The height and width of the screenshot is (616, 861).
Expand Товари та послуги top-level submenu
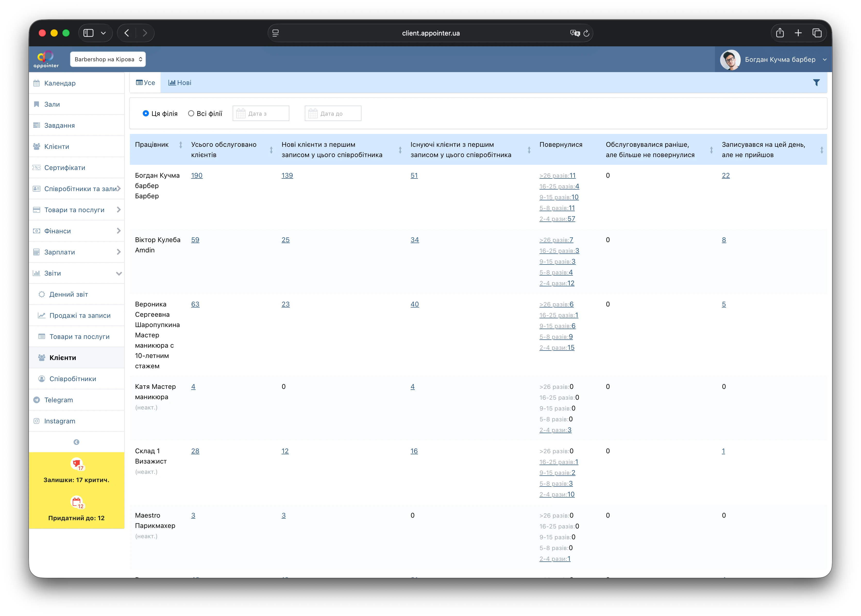point(119,210)
